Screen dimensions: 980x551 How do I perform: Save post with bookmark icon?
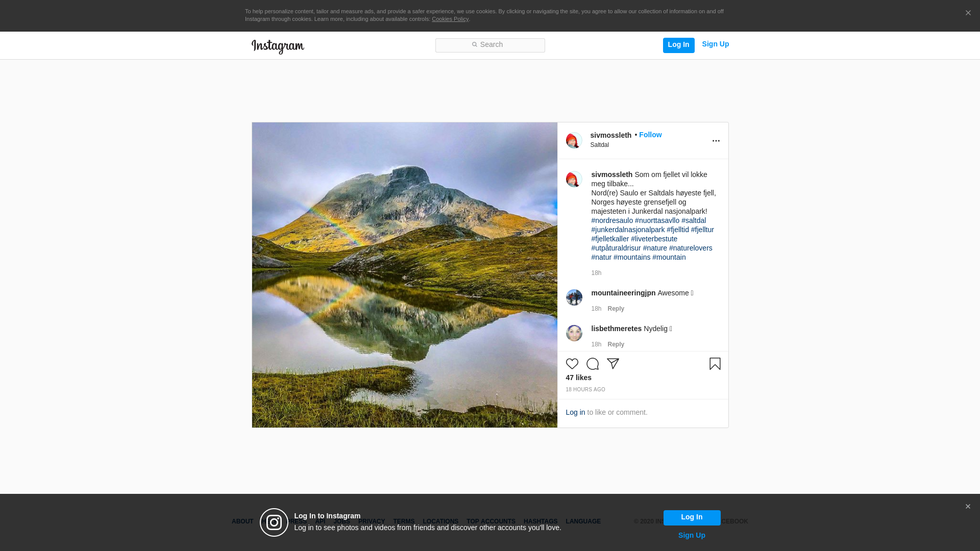tap(715, 364)
